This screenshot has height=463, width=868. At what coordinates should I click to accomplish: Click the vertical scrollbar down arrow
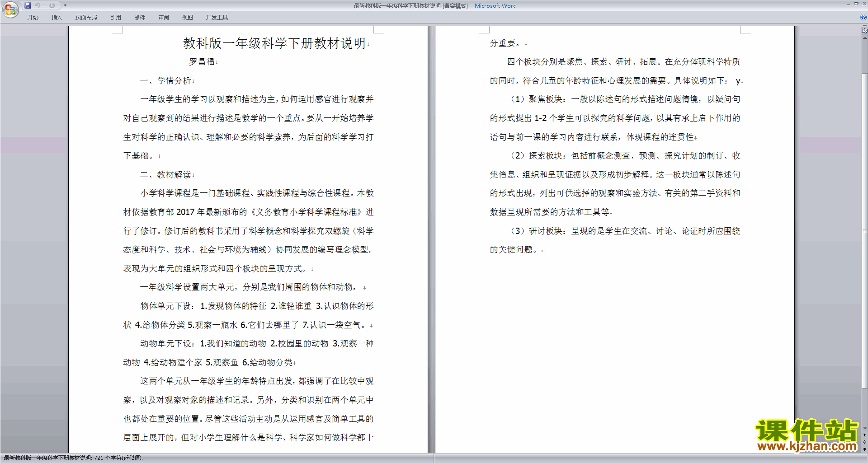(x=864, y=428)
